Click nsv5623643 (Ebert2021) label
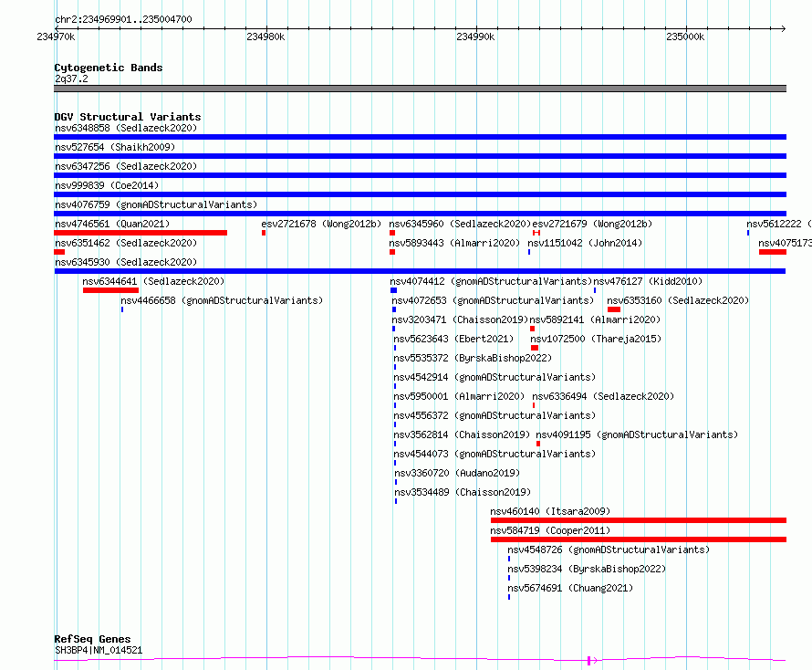This screenshot has height=670, width=812. [453, 339]
